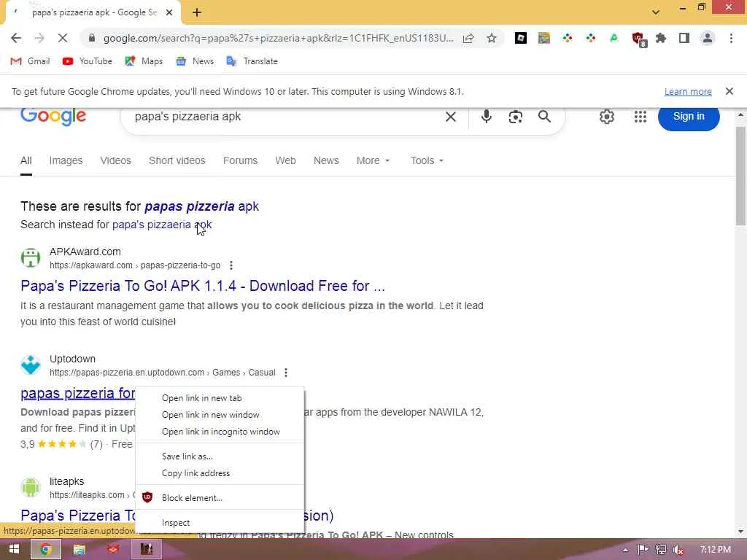
Task: Choose Open link in incognito window
Action: pos(220,432)
